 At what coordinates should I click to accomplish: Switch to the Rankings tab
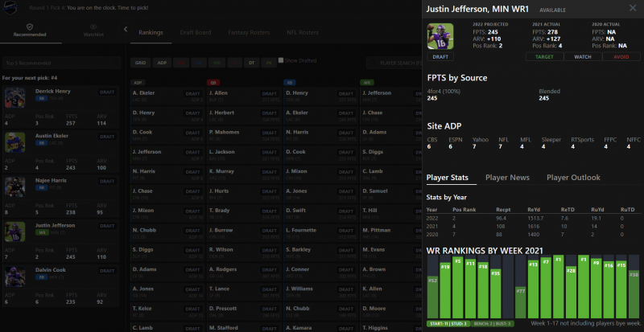tap(151, 32)
